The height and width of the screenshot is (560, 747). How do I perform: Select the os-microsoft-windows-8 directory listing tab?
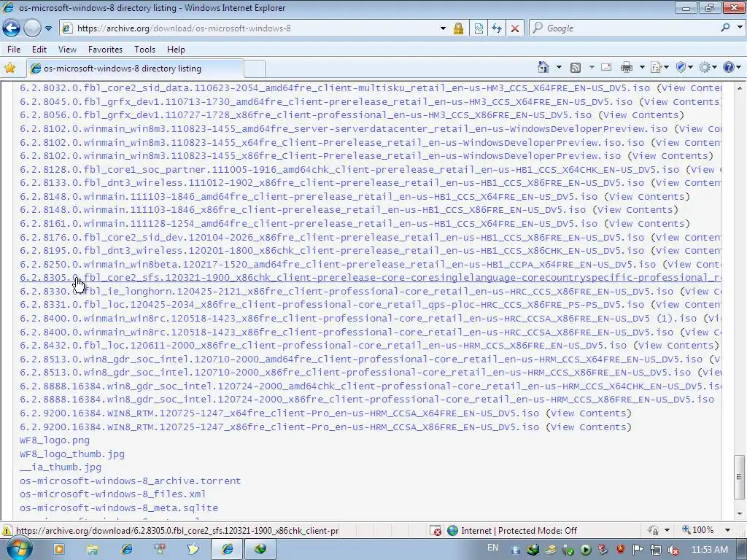(x=135, y=69)
